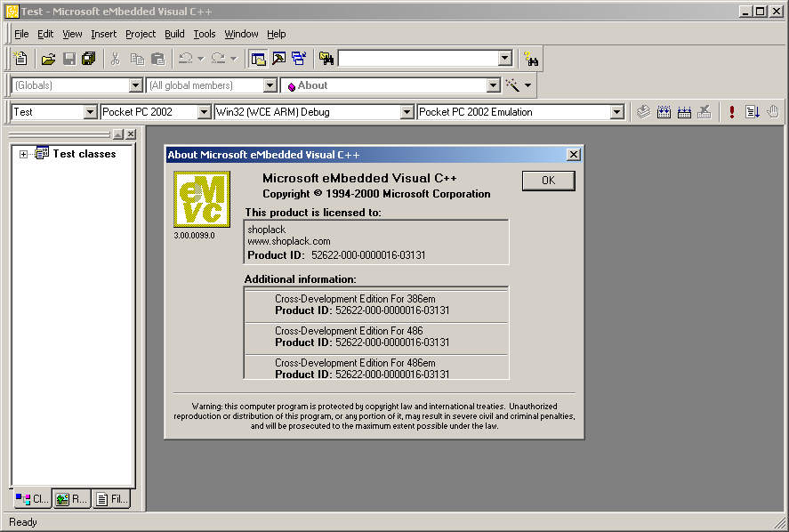Expand the Test classes tree node
Image resolution: width=789 pixels, height=532 pixels.
24,155
